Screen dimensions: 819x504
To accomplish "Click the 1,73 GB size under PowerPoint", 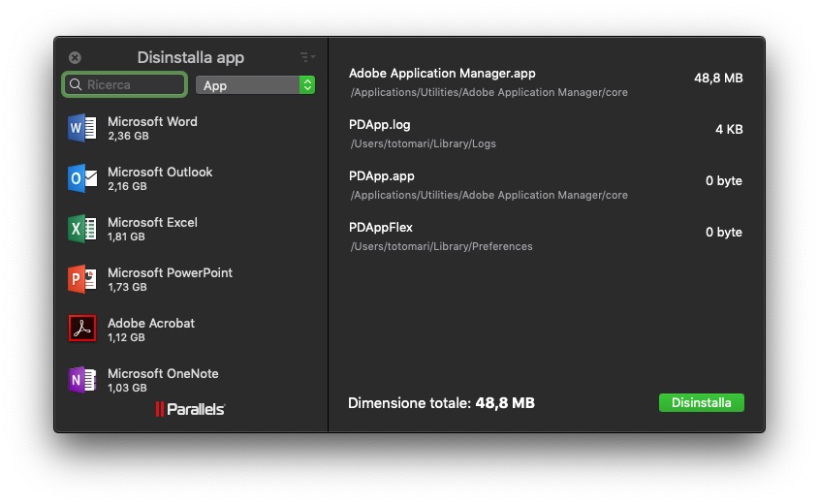I will (127, 287).
